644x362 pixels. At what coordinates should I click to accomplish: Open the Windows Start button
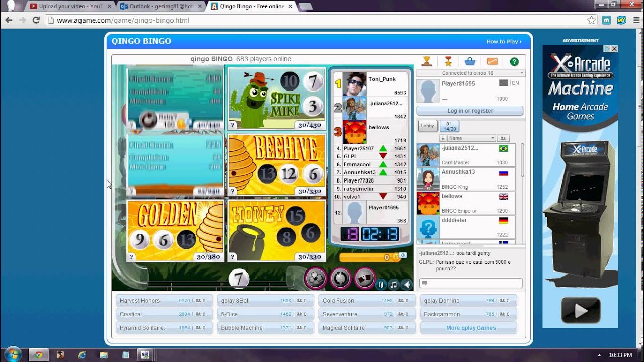pyautogui.click(x=12, y=354)
